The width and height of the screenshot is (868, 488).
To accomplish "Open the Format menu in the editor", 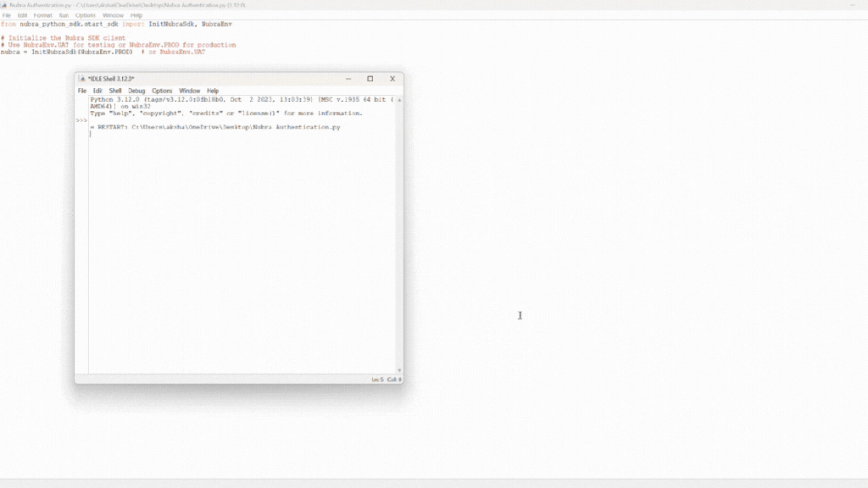I will (x=42, y=15).
